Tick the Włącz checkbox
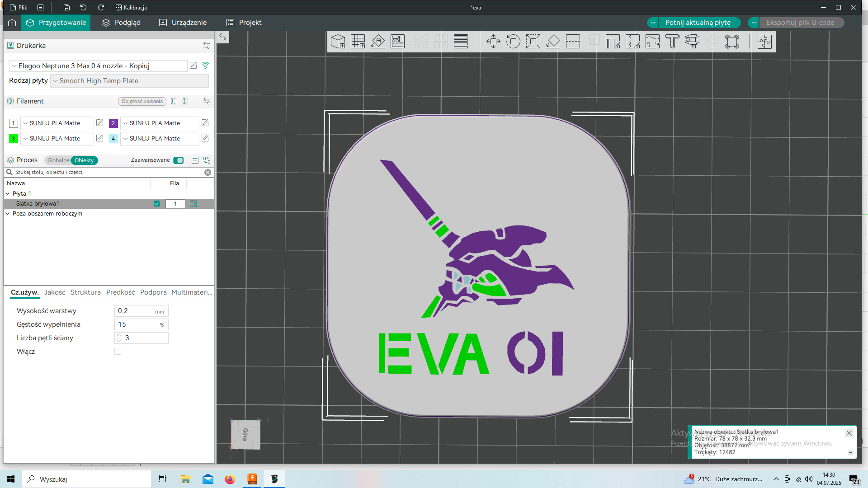Screen dimensions: 868x488 pyautogui.click(x=118, y=352)
